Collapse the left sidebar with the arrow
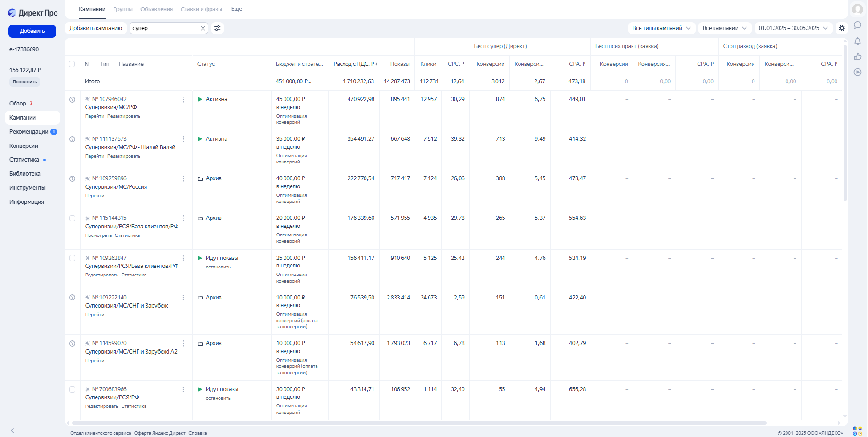 (x=13, y=430)
